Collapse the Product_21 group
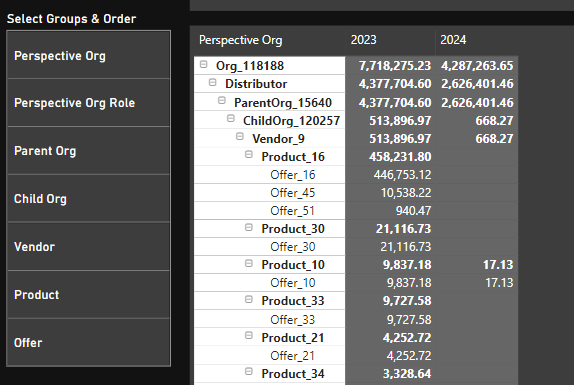 click(x=249, y=336)
